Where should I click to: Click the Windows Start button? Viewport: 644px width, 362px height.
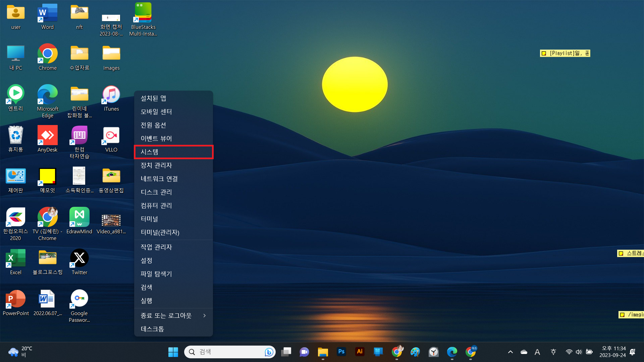(173, 352)
